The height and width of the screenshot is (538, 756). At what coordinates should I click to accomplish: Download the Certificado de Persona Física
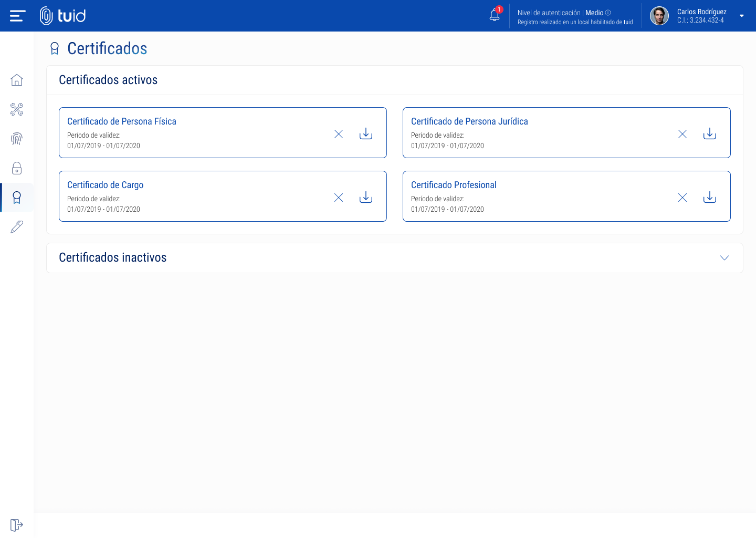click(x=366, y=133)
